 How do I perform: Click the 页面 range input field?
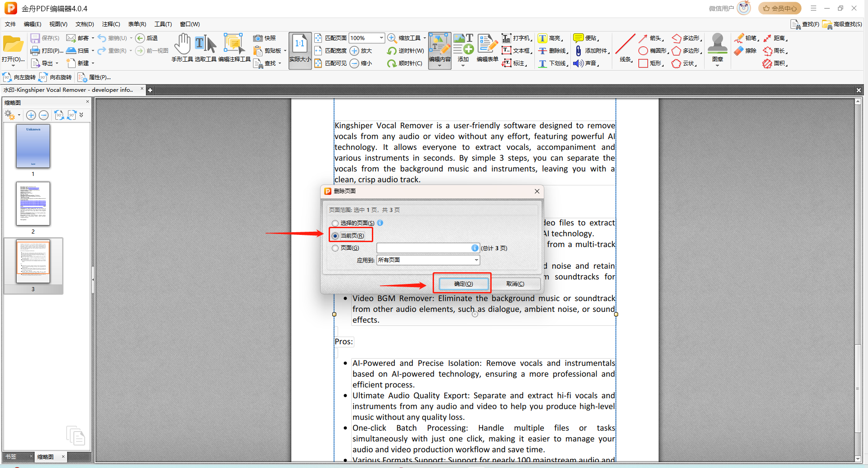click(428, 248)
